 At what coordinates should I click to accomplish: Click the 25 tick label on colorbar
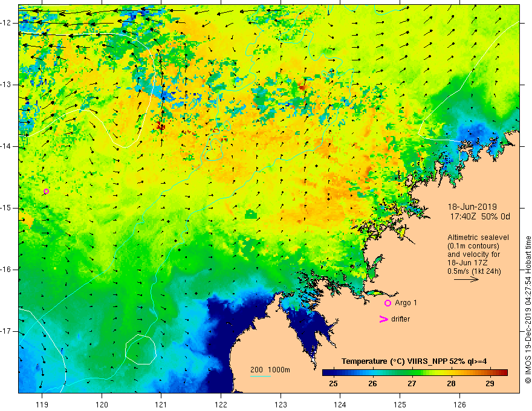[333, 384]
